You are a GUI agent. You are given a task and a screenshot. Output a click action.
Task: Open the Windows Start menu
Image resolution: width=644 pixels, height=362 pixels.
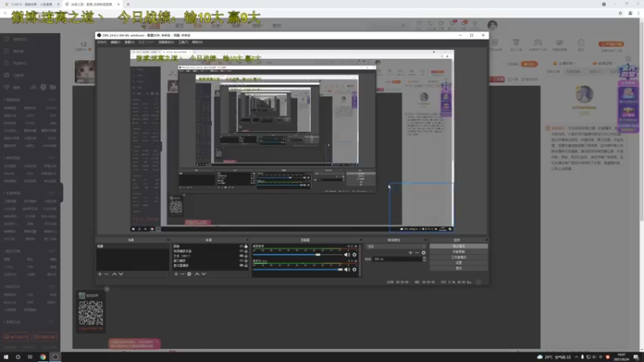click(x=6, y=356)
